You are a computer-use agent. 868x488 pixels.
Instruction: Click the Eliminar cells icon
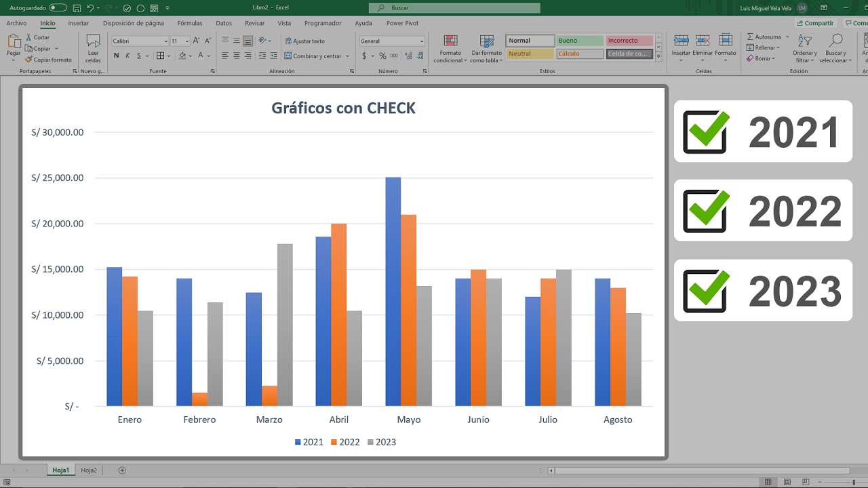703,41
